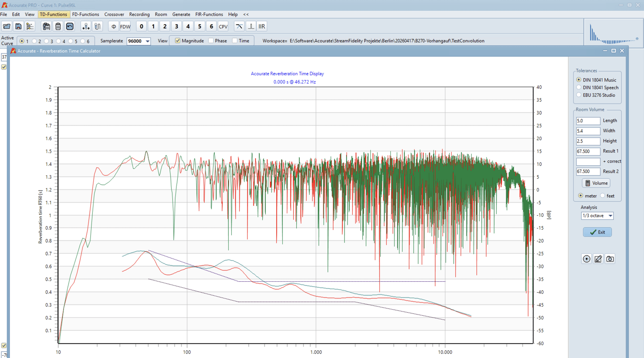
Task: Click the open folder toolbar icon
Action: coord(7,26)
